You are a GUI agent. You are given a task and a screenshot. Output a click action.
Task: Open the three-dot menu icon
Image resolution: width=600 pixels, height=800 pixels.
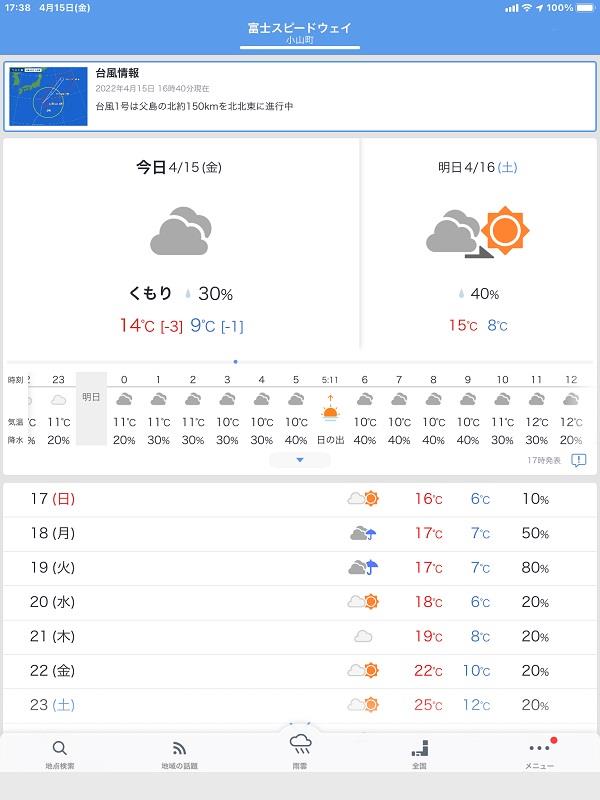pyautogui.click(x=539, y=748)
